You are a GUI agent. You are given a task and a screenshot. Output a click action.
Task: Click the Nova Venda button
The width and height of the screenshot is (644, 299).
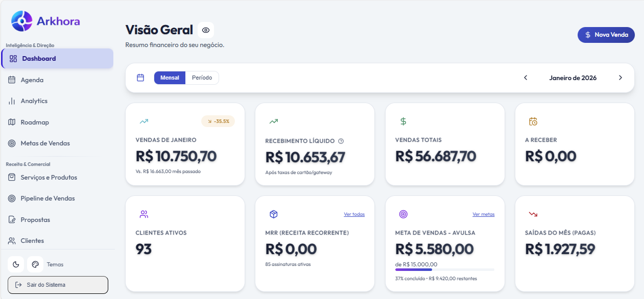click(606, 35)
